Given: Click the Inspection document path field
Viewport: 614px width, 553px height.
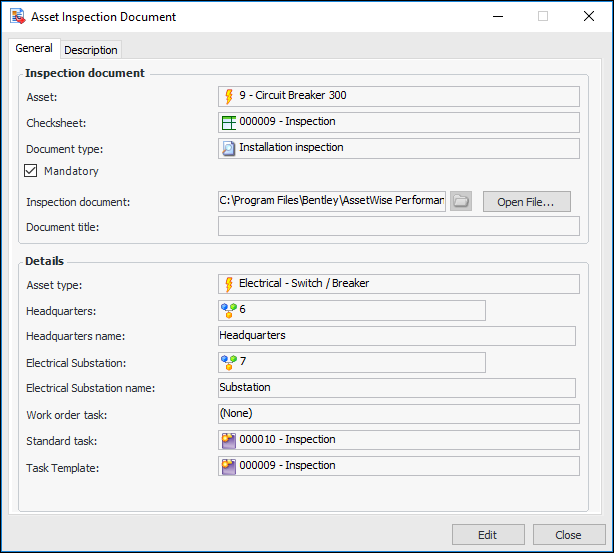Looking at the screenshot, I should click(x=331, y=201).
